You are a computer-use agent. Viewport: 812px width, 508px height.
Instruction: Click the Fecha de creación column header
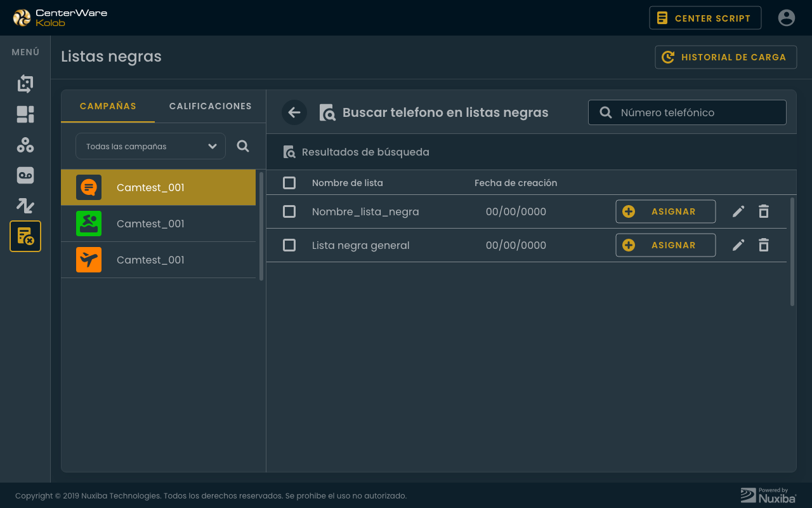[x=516, y=183]
